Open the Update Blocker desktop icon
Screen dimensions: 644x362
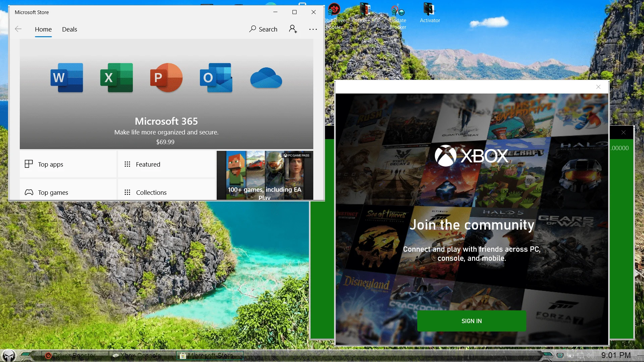(398, 16)
